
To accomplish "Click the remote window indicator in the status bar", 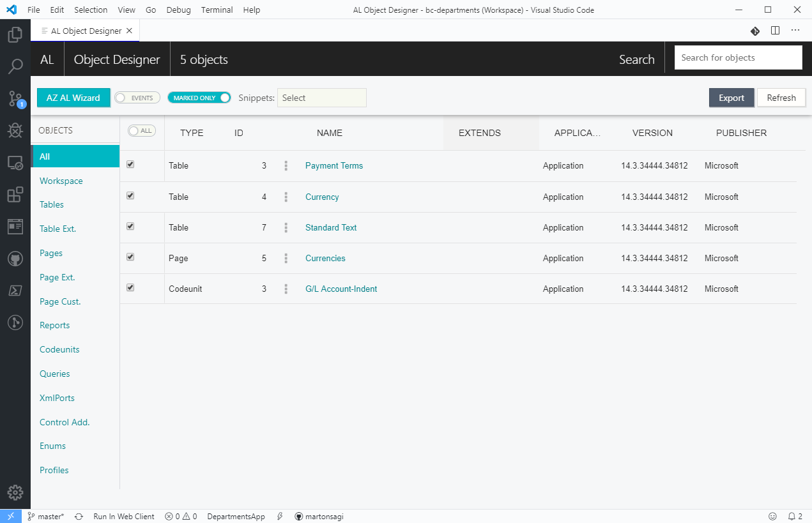I will pos(11,517).
